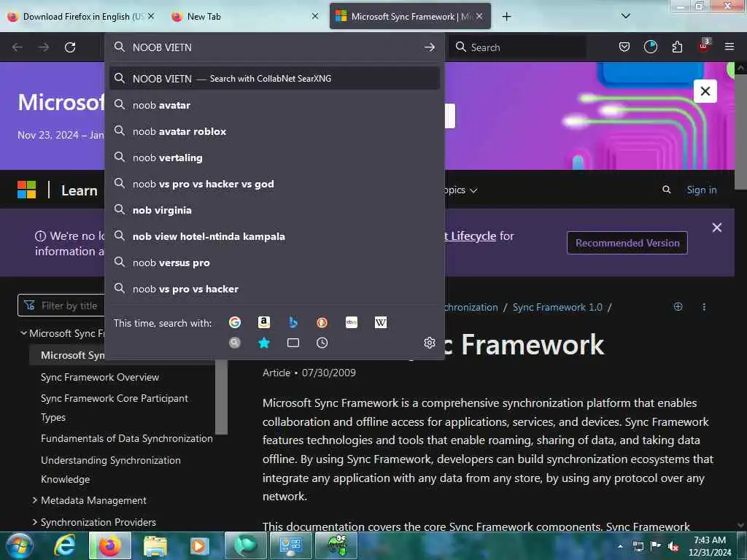Select suggestion noob avatar roblox

274,131
